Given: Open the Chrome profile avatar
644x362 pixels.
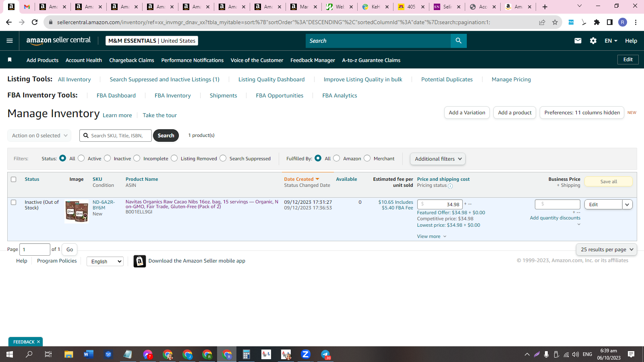Looking at the screenshot, I should (x=623, y=22).
